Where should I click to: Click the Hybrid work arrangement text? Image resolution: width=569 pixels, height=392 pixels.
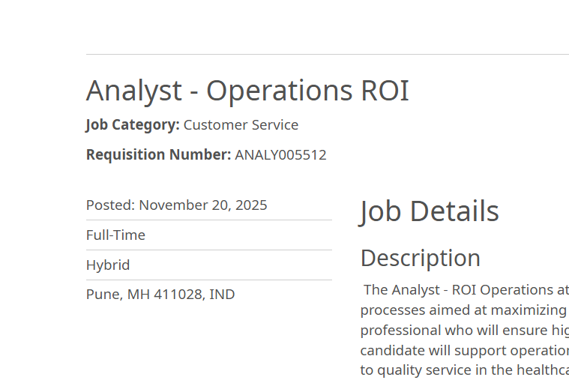[108, 265]
